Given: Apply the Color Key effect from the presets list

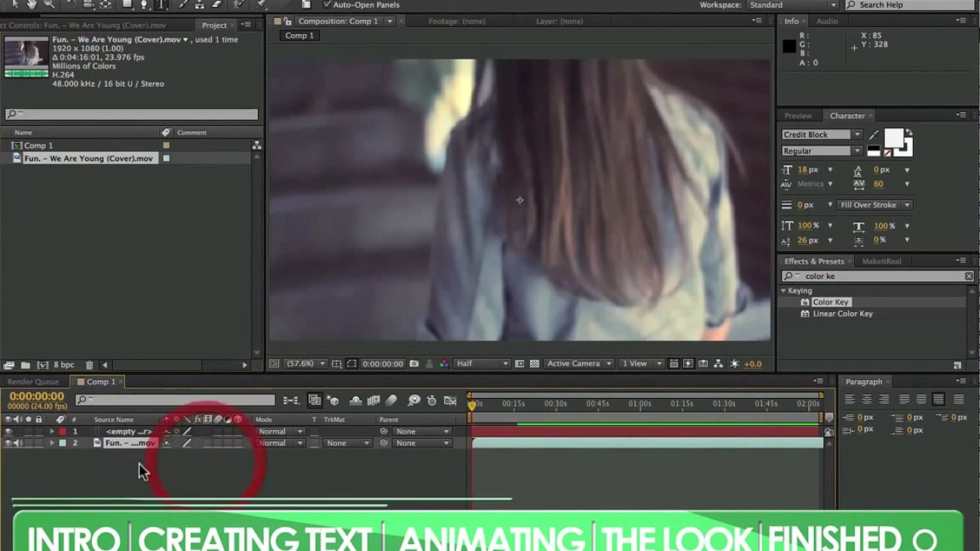Looking at the screenshot, I should tap(831, 302).
